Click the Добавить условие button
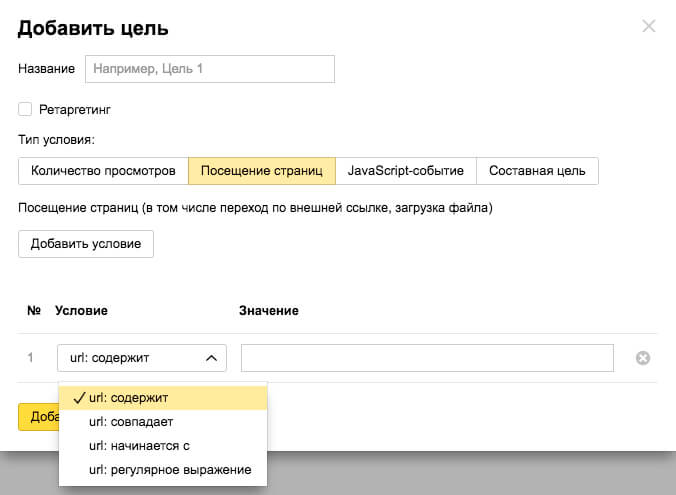 [86, 244]
